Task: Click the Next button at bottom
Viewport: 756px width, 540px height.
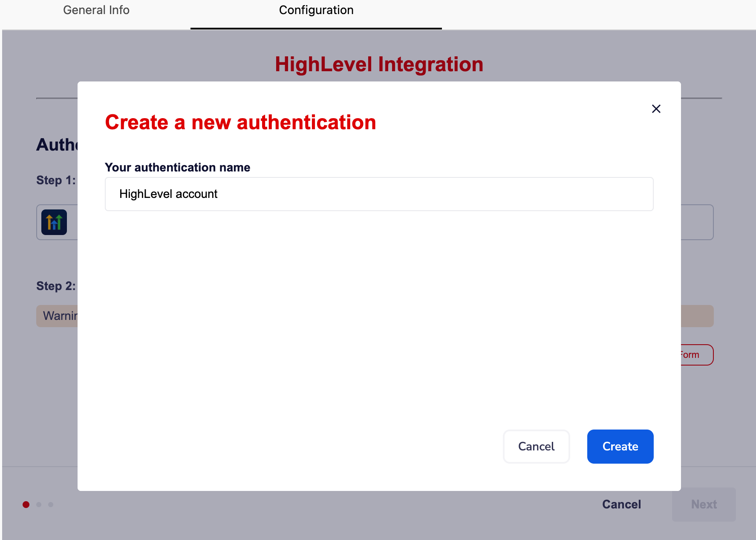Action: (x=704, y=504)
